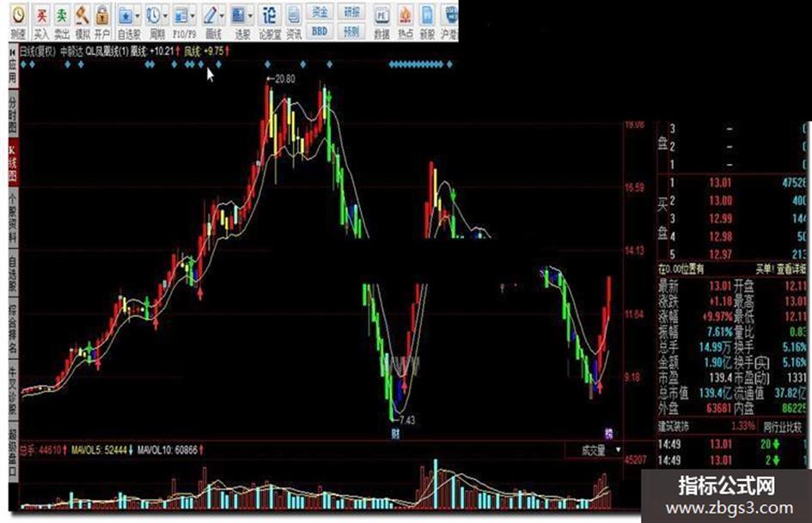The height and width of the screenshot is (523, 812).
Task: Expand the 周期 period dropdown arrow
Action: (x=165, y=16)
